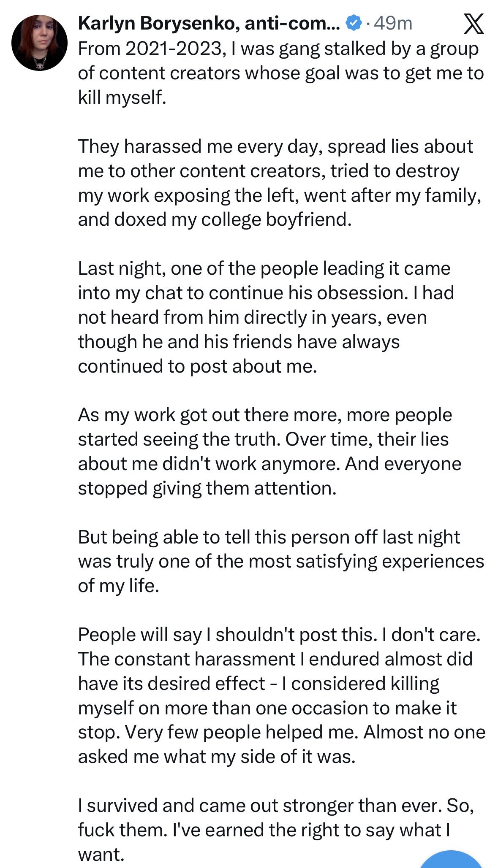Click the line starting "Last night, one of"
Screen dimensions: 498x868
click(x=264, y=268)
